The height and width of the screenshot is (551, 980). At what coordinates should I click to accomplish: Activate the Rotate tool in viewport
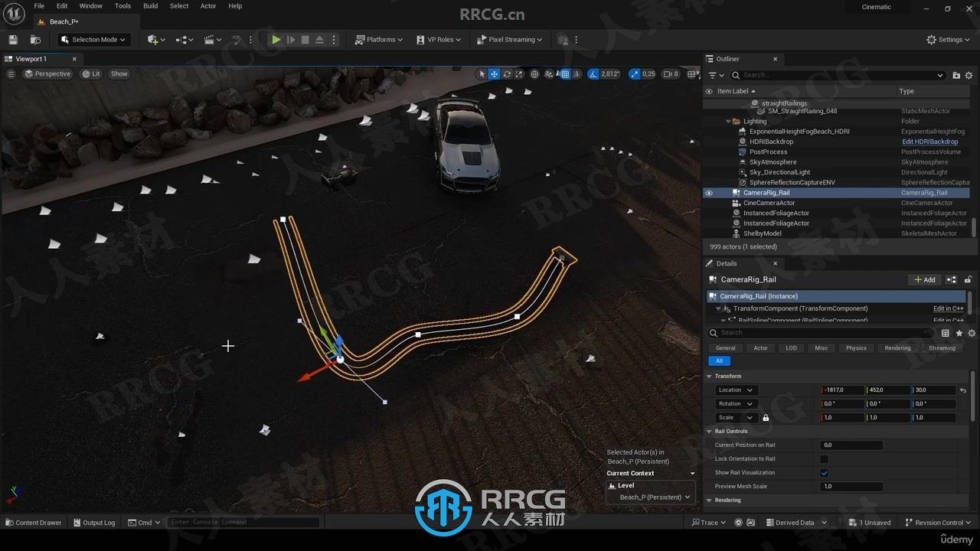tap(506, 74)
